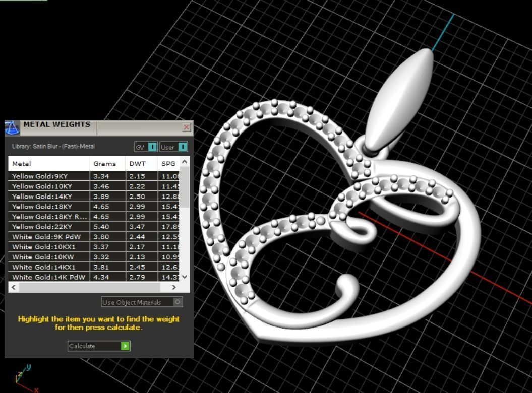532x393 pixels.
Task: Select the Yellow Gold:18KY row
Action: (x=94, y=207)
